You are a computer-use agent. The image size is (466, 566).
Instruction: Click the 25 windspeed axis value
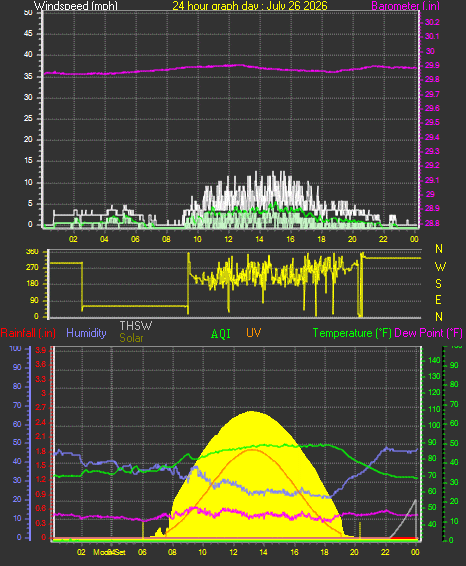click(x=28, y=118)
